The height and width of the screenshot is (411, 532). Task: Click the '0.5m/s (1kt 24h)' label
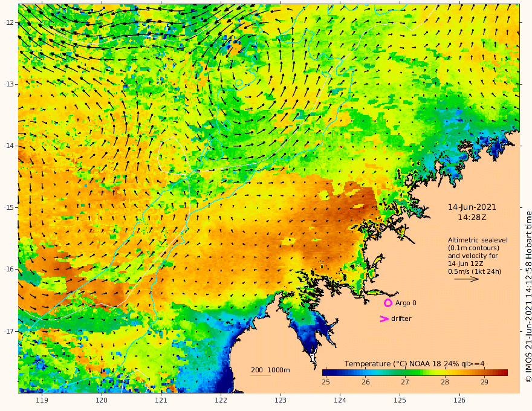[475, 271]
